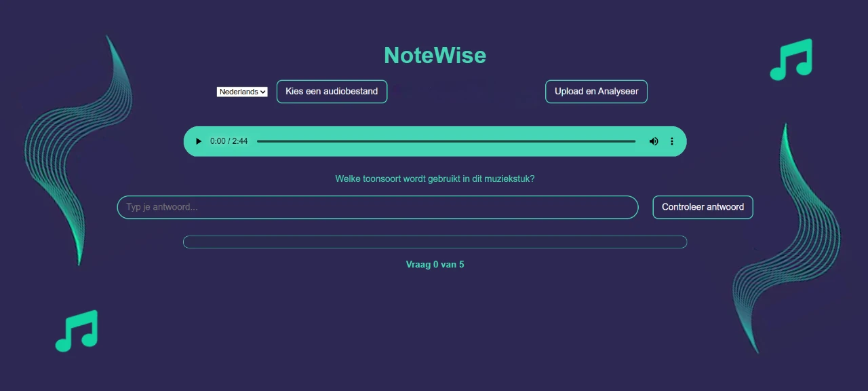Click the teal swirl graphic on the left

pos(78,149)
